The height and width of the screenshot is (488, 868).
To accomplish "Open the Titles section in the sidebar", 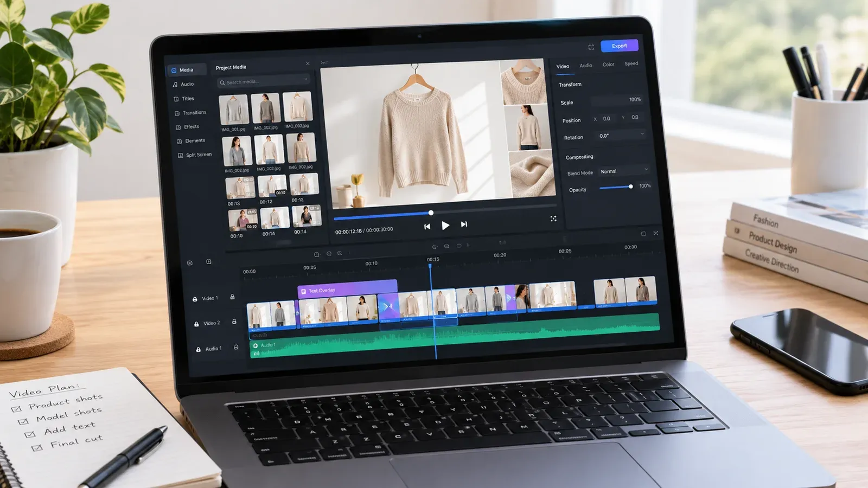I will point(184,99).
